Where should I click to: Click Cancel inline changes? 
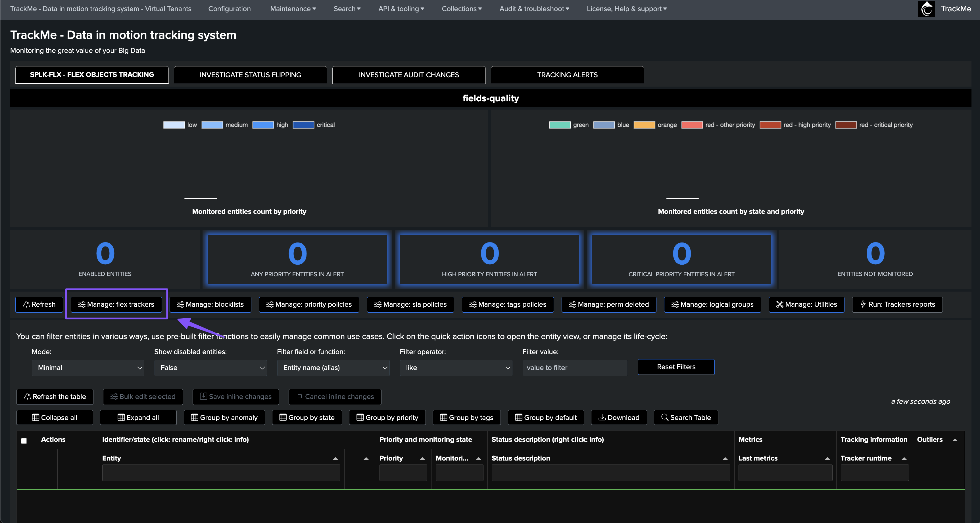tap(335, 397)
